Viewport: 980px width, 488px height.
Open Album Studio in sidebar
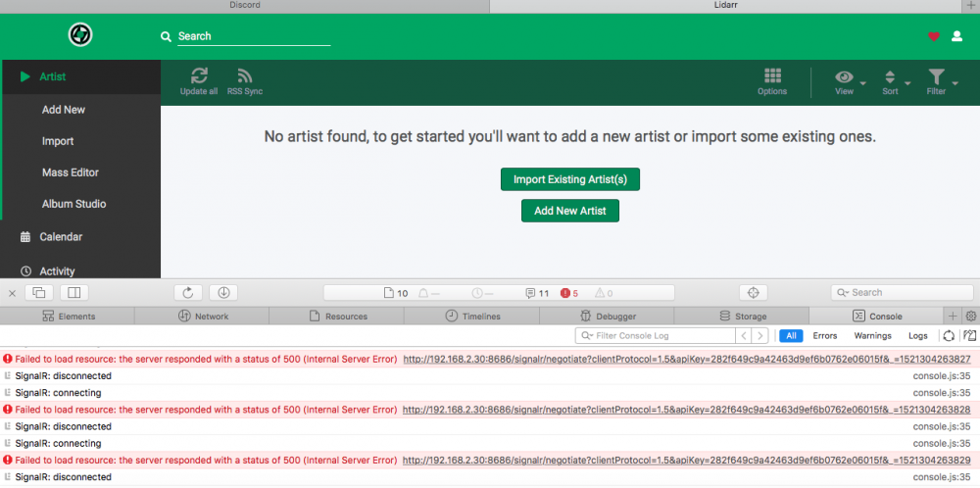point(80,204)
